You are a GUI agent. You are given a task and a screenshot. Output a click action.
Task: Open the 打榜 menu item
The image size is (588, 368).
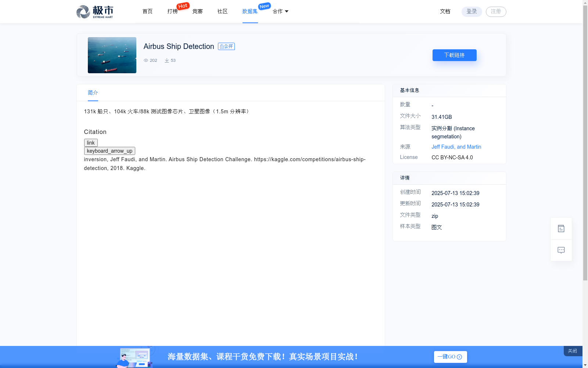(x=172, y=11)
